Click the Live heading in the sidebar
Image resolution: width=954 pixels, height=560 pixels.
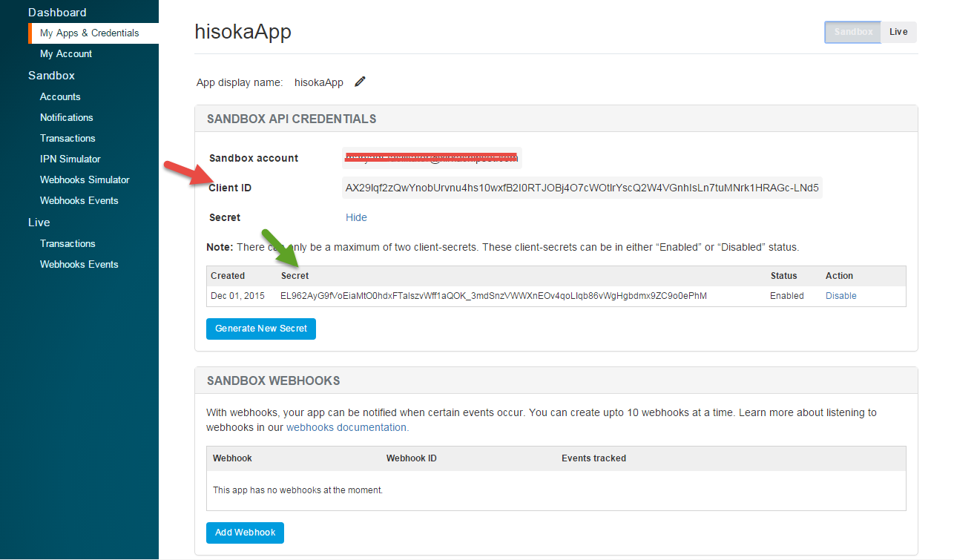(39, 223)
